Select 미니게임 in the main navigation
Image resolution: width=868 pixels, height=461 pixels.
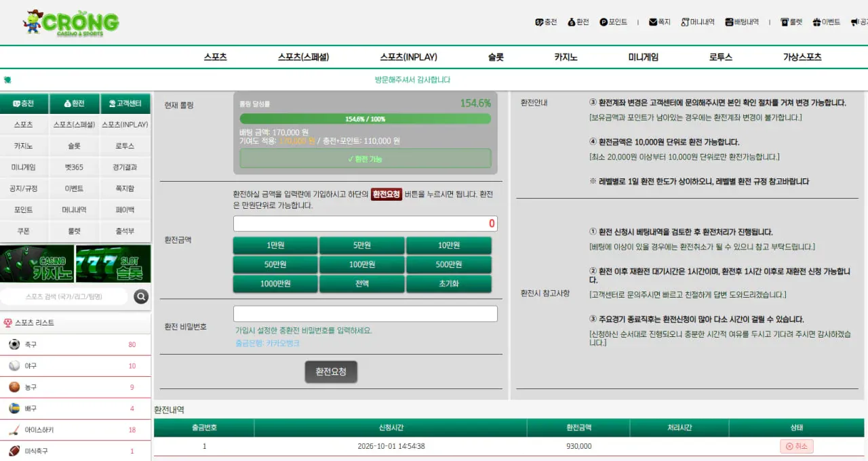[x=643, y=57]
